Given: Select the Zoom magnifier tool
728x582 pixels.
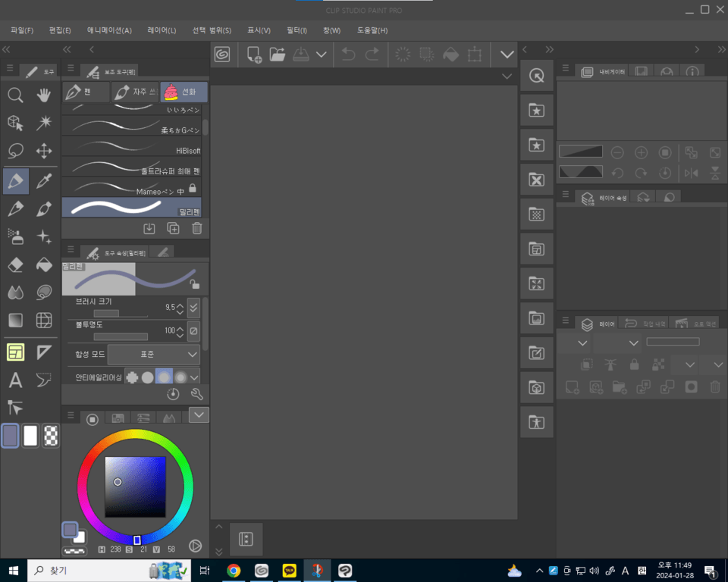Looking at the screenshot, I should (x=15, y=96).
